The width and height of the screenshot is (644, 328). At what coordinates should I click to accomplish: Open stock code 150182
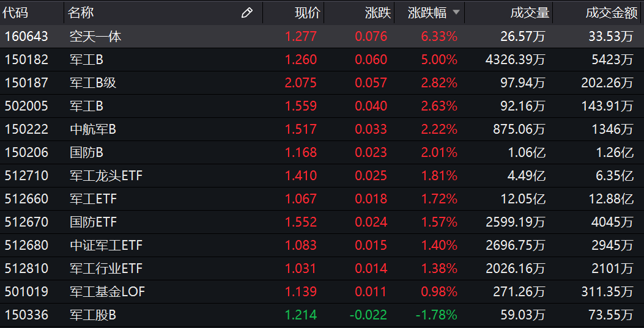click(x=26, y=60)
